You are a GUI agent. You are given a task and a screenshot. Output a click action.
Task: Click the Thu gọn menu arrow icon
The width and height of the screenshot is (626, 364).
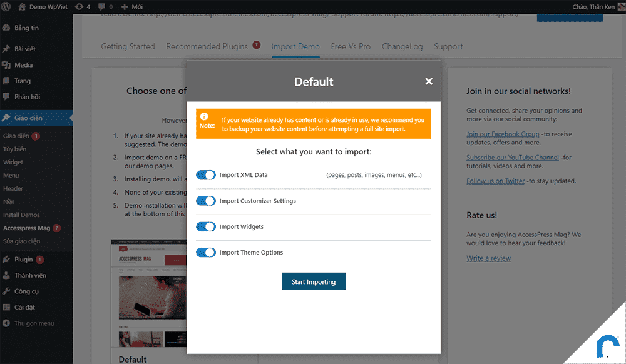(6, 323)
